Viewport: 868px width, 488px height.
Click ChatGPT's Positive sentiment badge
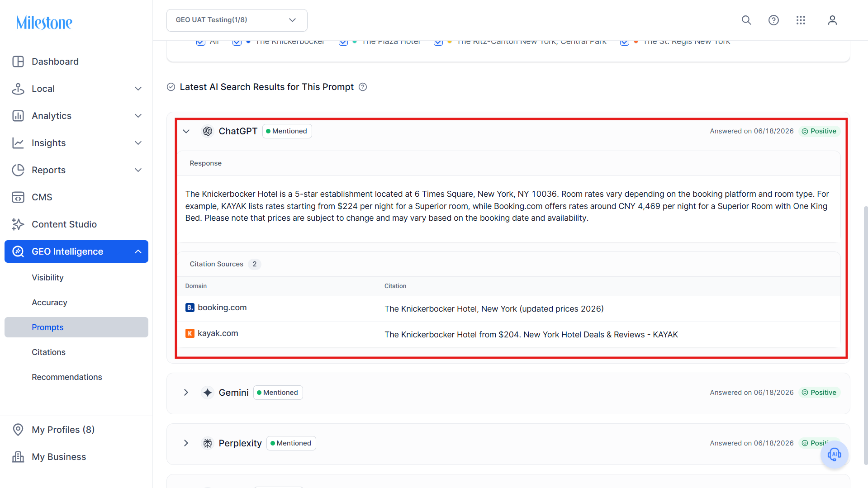click(x=819, y=131)
